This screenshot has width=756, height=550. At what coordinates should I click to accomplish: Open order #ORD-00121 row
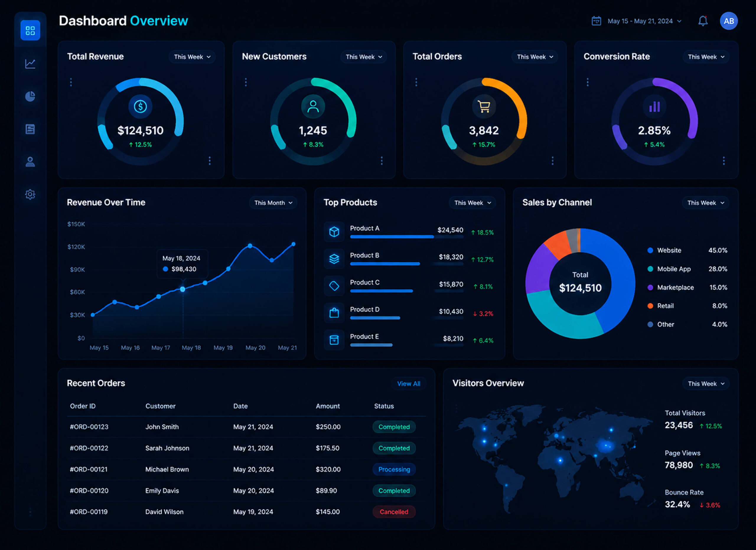pyautogui.click(x=246, y=469)
